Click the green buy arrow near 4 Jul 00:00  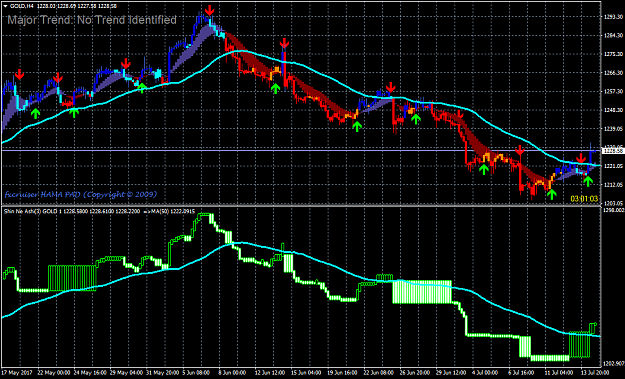point(483,169)
